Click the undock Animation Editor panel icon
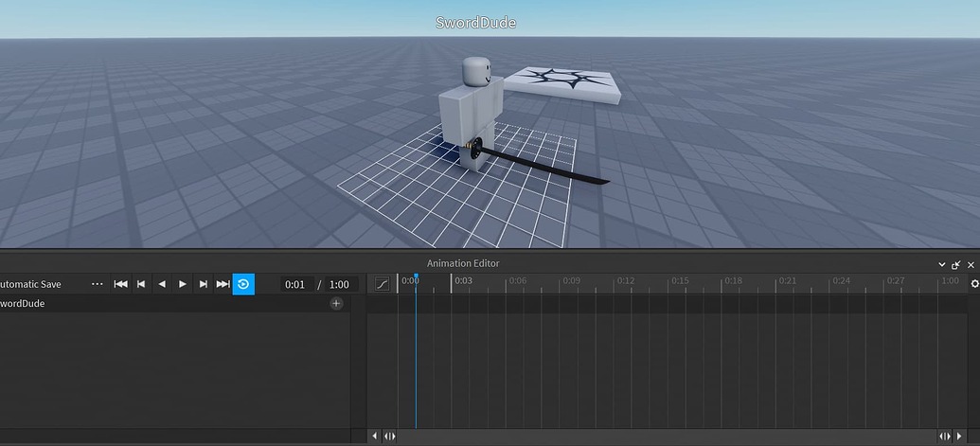Viewport: 980px width, 446px height. (956, 265)
